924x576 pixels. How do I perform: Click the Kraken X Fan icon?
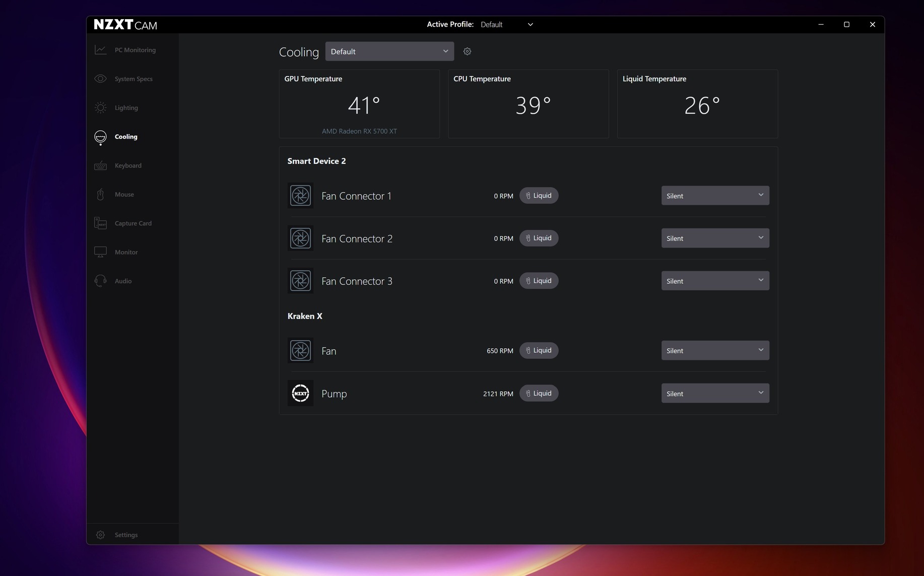[x=300, y=351]
